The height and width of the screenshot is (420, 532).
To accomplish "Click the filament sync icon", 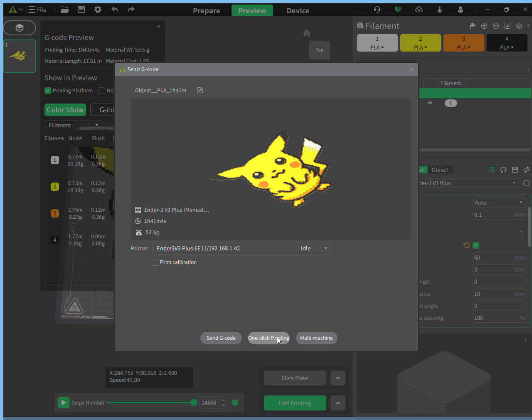I will tap(507, 26).
